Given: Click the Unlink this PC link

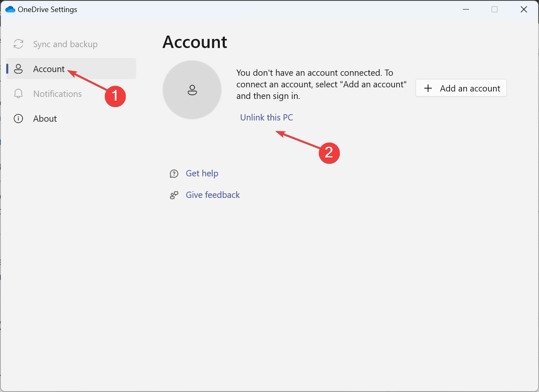Looking at the screenshot, I should 267,118.
